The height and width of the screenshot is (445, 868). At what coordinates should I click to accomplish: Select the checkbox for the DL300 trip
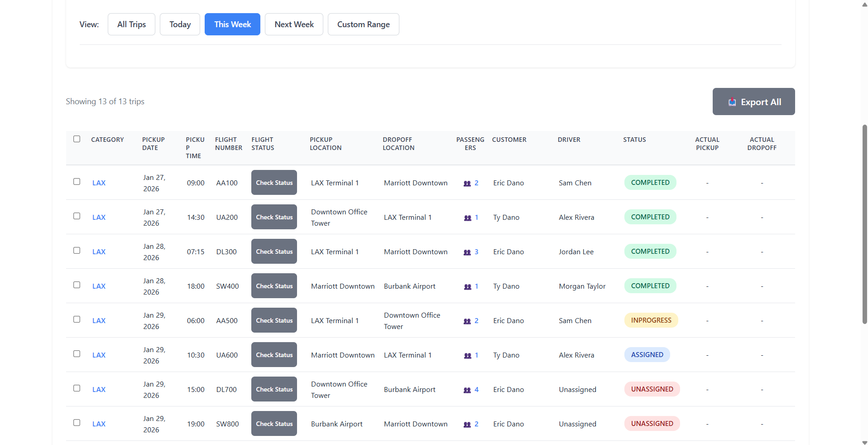pyautogui.click(x=77, y=250)
